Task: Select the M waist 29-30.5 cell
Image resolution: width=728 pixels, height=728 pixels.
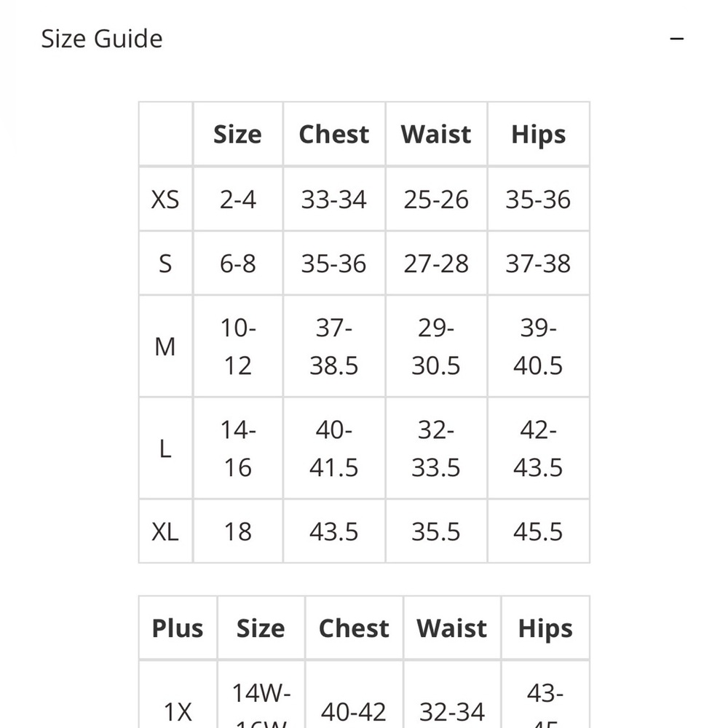Action: pyautogui.click(x=436, y=347)
